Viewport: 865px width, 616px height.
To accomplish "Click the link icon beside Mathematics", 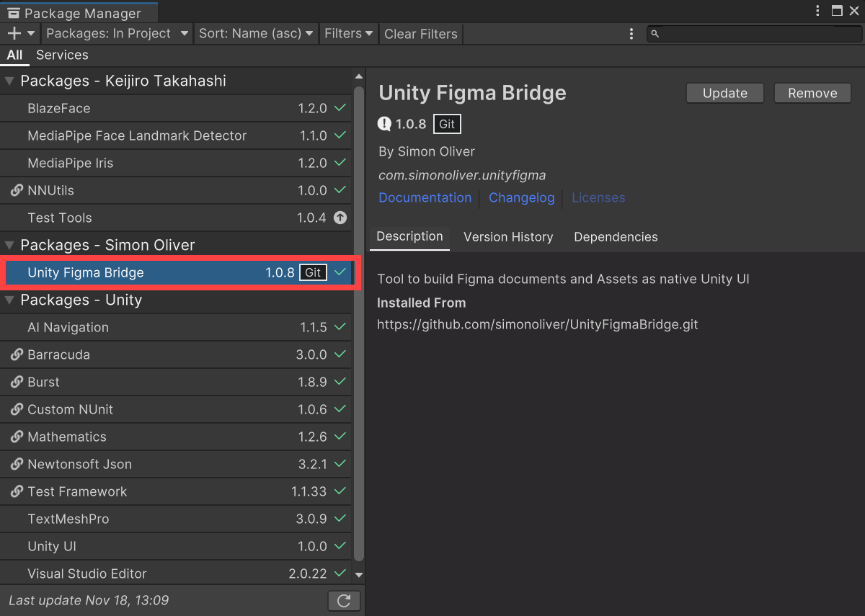I will click(x=17, y=437).
